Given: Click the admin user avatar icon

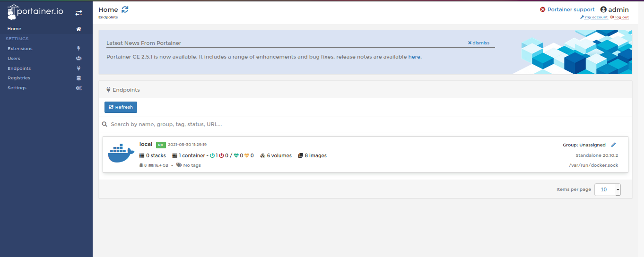Looking at the screenshot, I should (x=603, y=9).
